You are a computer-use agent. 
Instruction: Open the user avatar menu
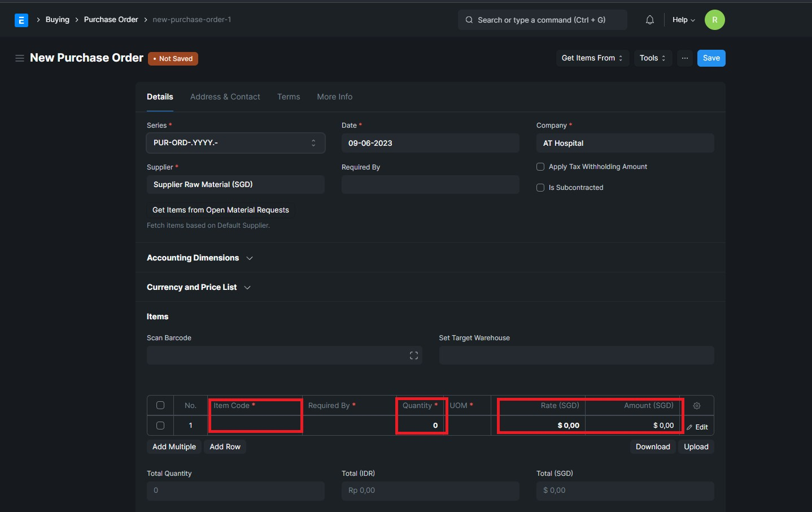point(715,19)
